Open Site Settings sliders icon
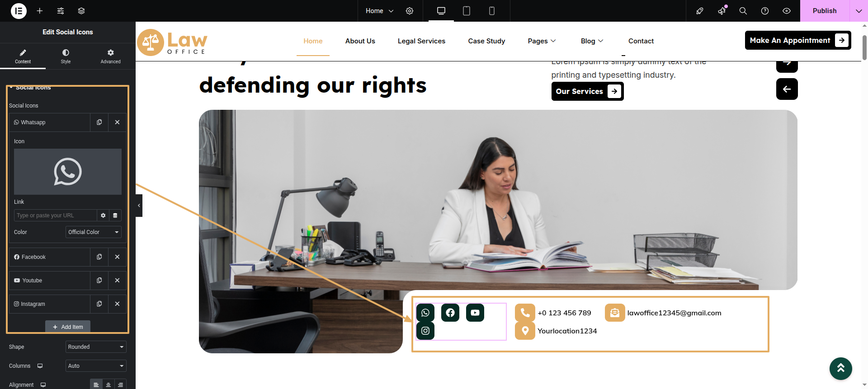The height and width of the screenshot is (389, 868). 61,11
